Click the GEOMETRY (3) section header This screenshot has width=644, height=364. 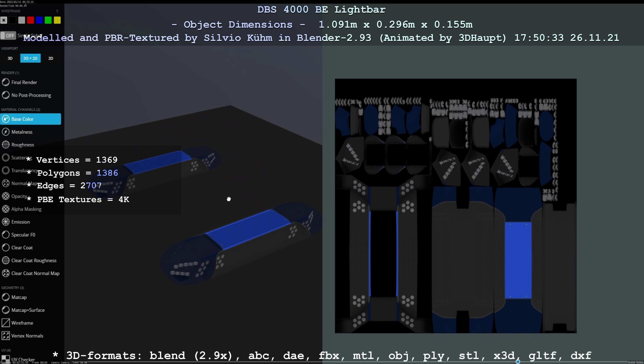(x=13, y=288)
